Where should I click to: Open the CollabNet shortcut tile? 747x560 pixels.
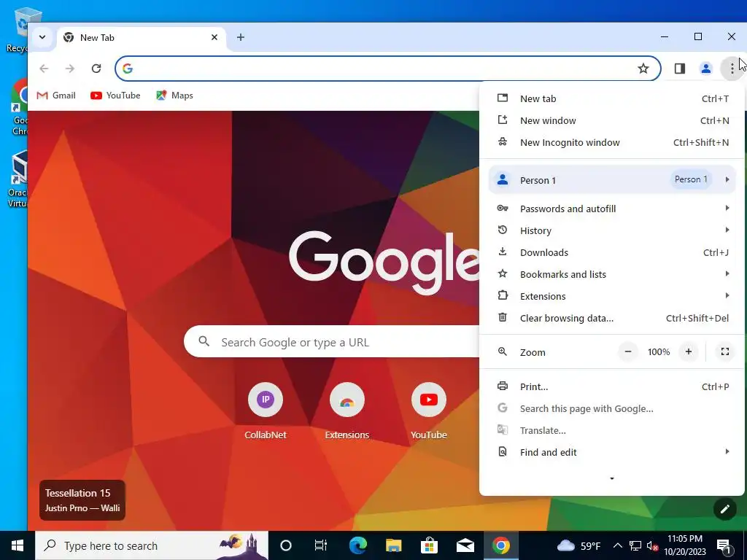click(266, 411)
